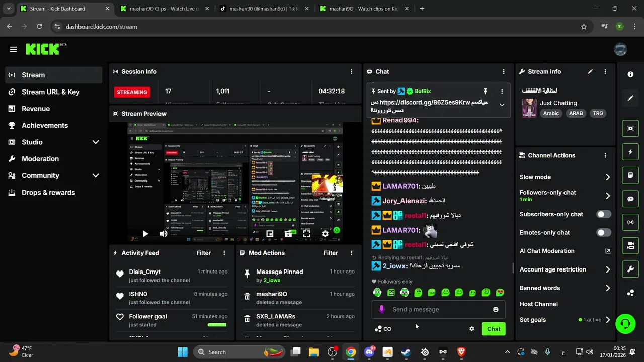The height and width of the screenshot is (362, 644).
Task: Click 2_iowx username in Mod Actions
Action: tap(272, 281)
